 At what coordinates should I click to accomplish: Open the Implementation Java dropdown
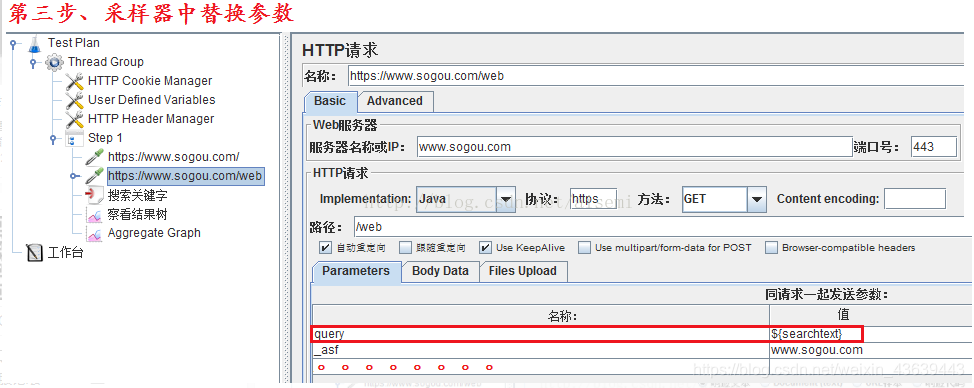point(507,199)
